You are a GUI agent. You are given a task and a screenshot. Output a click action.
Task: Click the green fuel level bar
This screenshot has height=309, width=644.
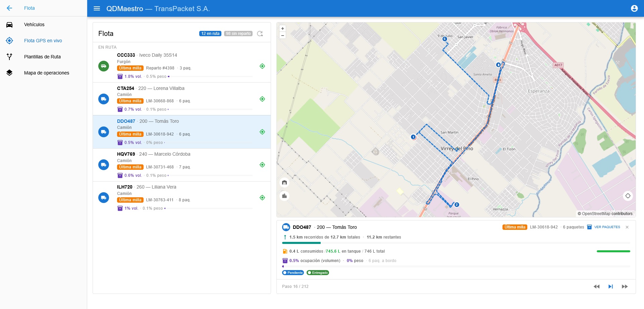point(613,251)
